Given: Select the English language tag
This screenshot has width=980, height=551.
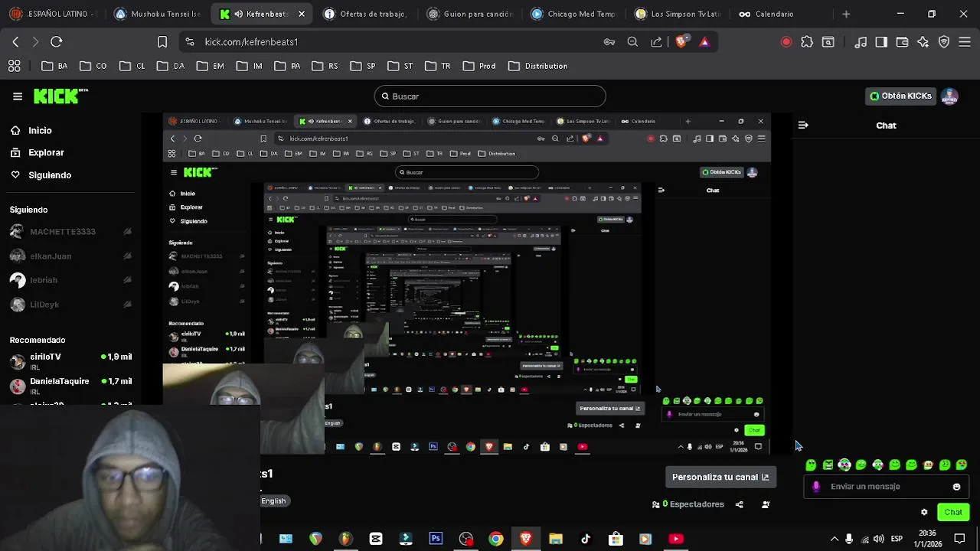Looking at the screenshot, I should tap(273, 501).
